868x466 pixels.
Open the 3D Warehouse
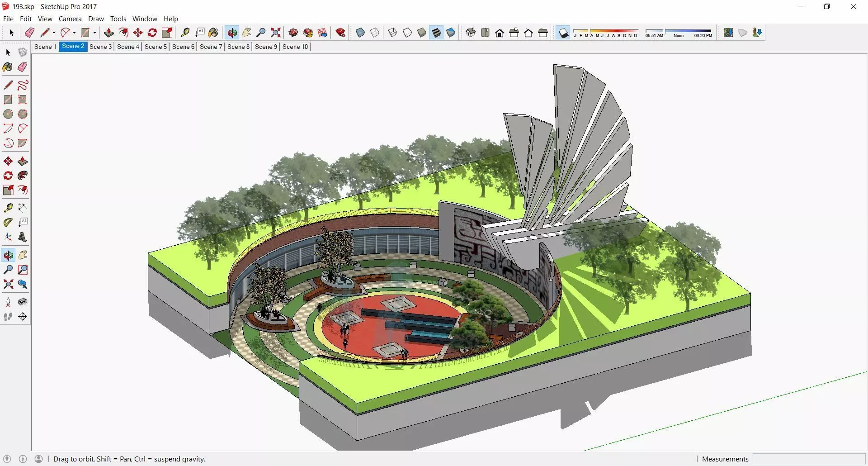(293, 33)
